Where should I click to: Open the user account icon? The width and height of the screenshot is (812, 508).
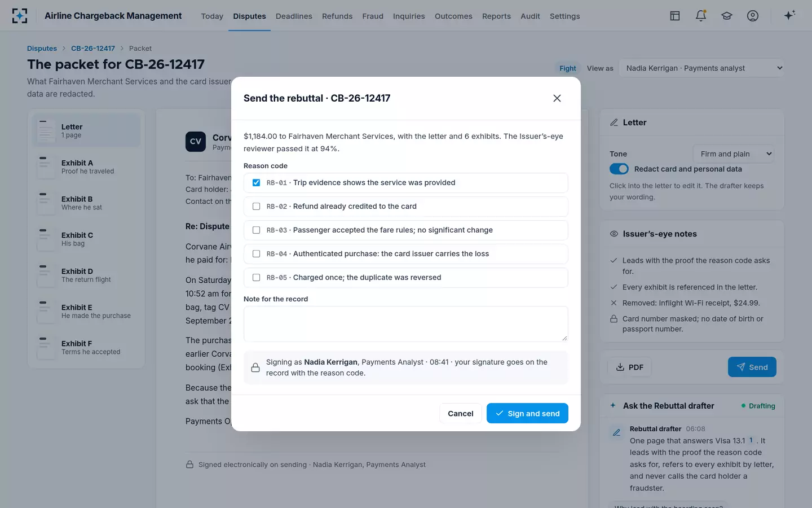click(x=753, y=16)
